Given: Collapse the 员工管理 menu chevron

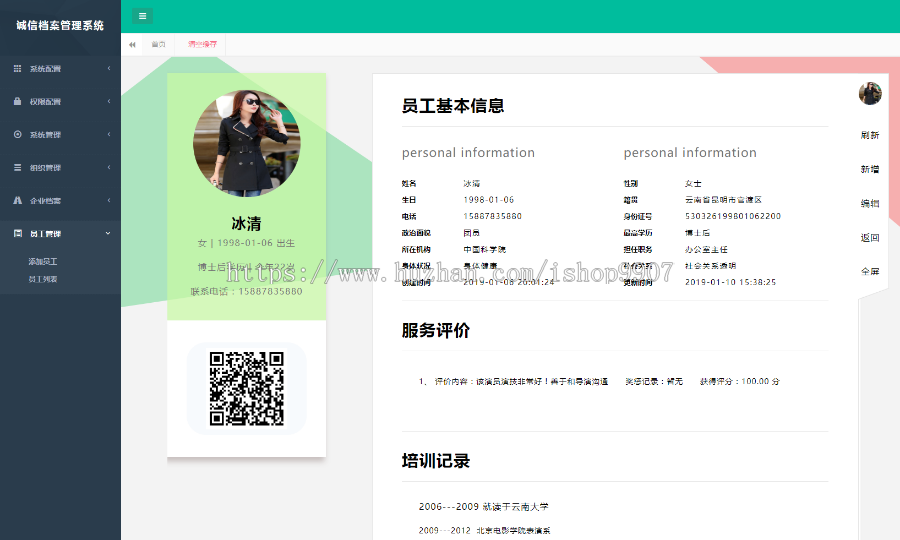Looking at the screenshot, I should [108, 233].
